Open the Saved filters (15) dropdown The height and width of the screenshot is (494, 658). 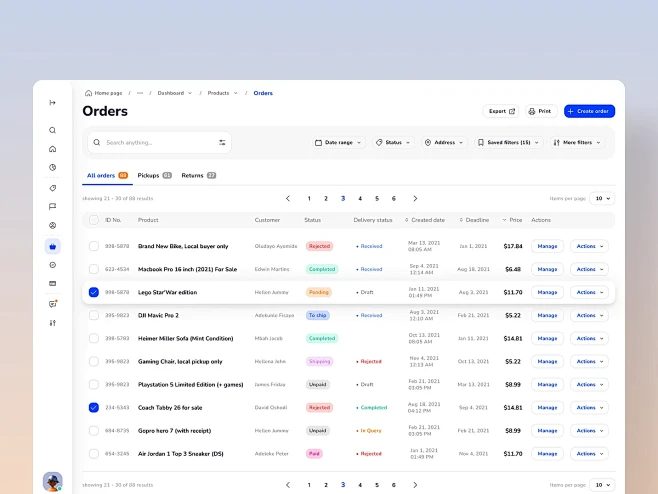click(508, 143)
